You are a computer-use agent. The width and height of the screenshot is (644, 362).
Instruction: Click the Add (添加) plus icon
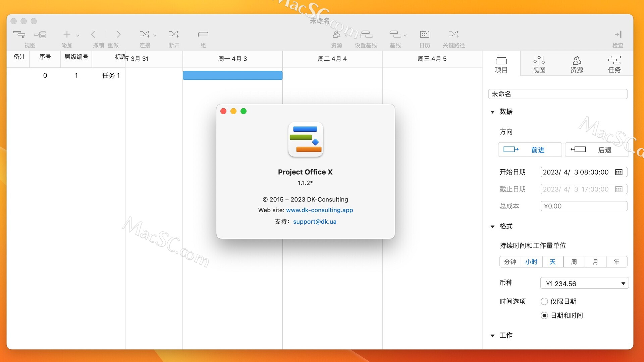[67, 34]
